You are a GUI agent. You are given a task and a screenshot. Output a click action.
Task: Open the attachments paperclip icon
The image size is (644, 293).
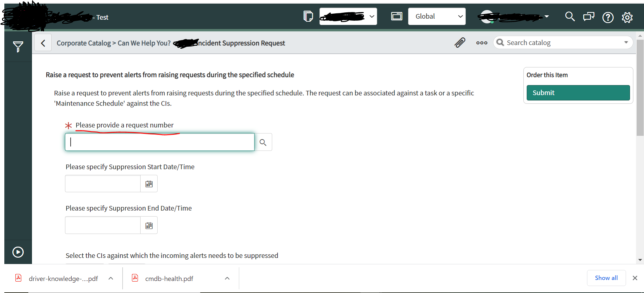pos(460,43)
